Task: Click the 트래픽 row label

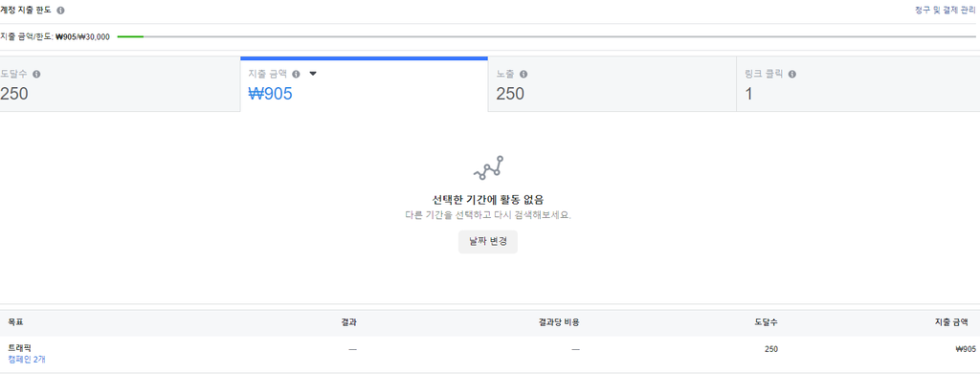Action: (x=19, y=348)
